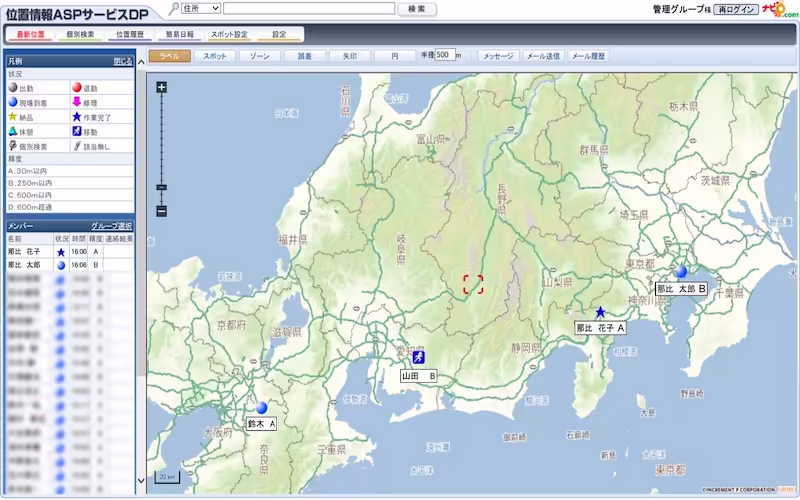The width and height of the screenshot is (800, 500).
Task: Click the map zoom out minus button
Action: coord(162,210)
